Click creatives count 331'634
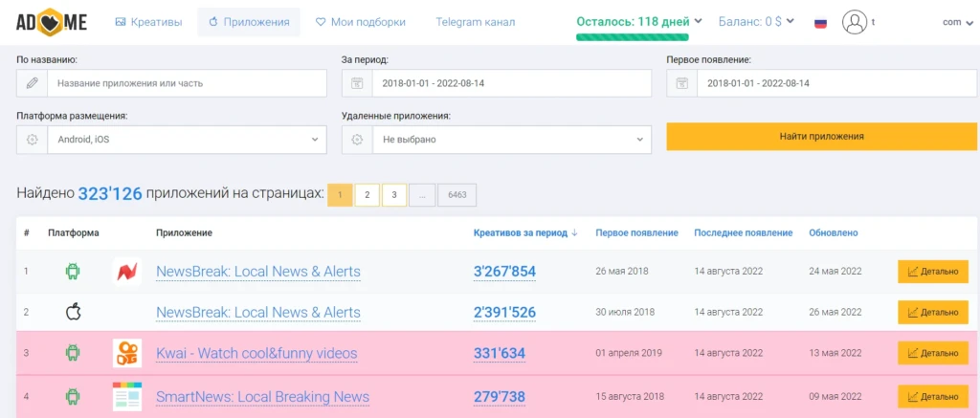The image size is (980, 418). [499, 354]
